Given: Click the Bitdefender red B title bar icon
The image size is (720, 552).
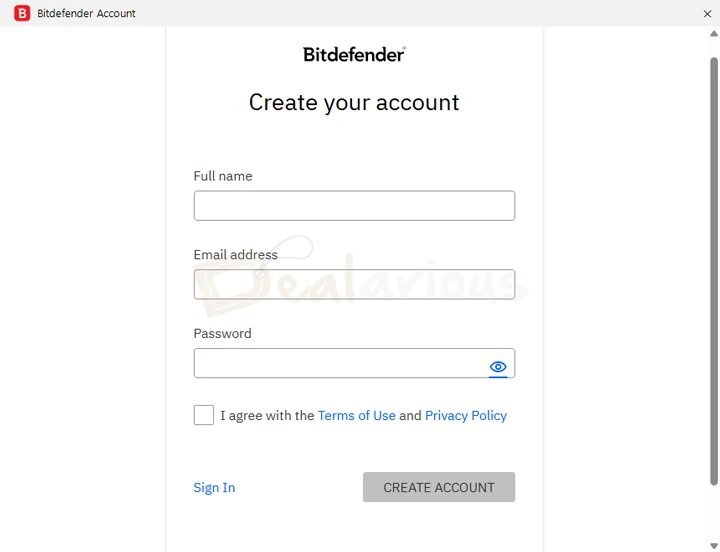Looking at the screenshot, I should [x=22, y=13].
